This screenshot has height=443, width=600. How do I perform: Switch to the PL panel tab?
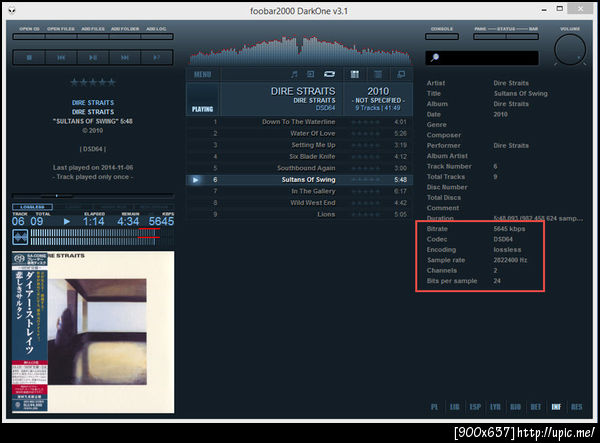tap(435, 407)
